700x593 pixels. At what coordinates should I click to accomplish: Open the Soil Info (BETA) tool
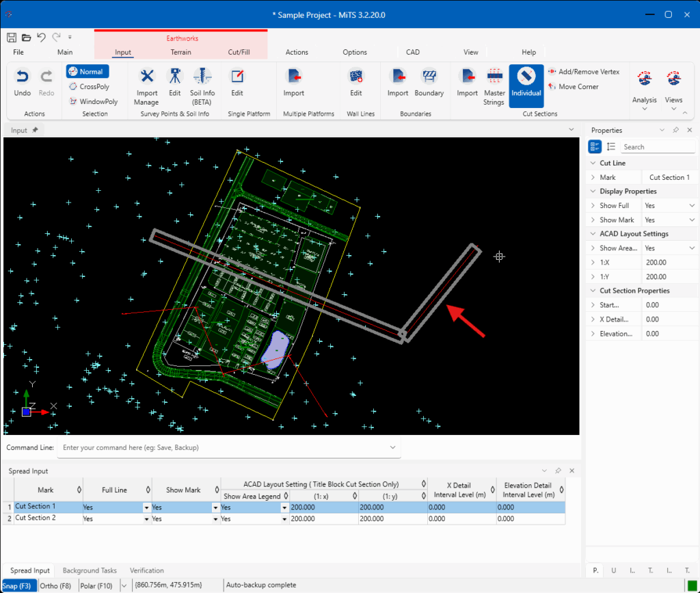[202, 87]
